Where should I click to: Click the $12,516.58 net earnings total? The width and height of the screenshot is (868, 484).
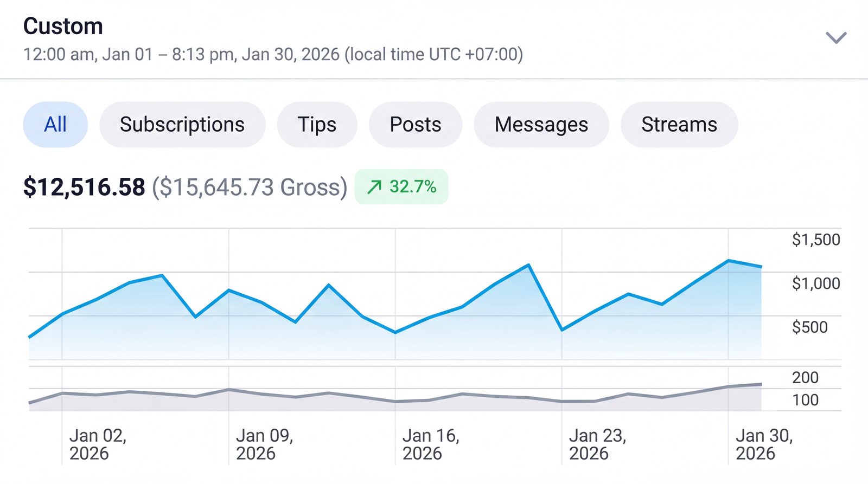[84, 187]
